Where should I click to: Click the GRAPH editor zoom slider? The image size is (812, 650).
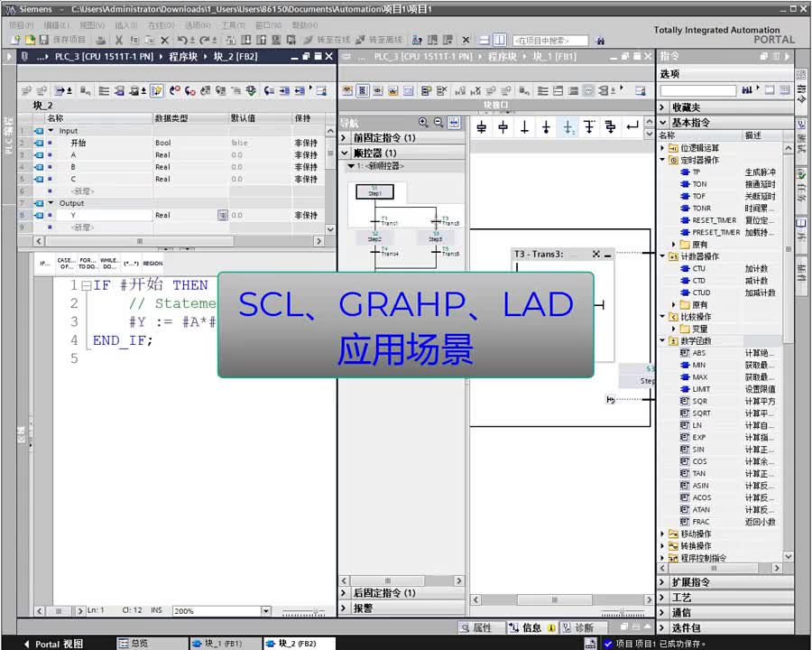pos(623,612)
